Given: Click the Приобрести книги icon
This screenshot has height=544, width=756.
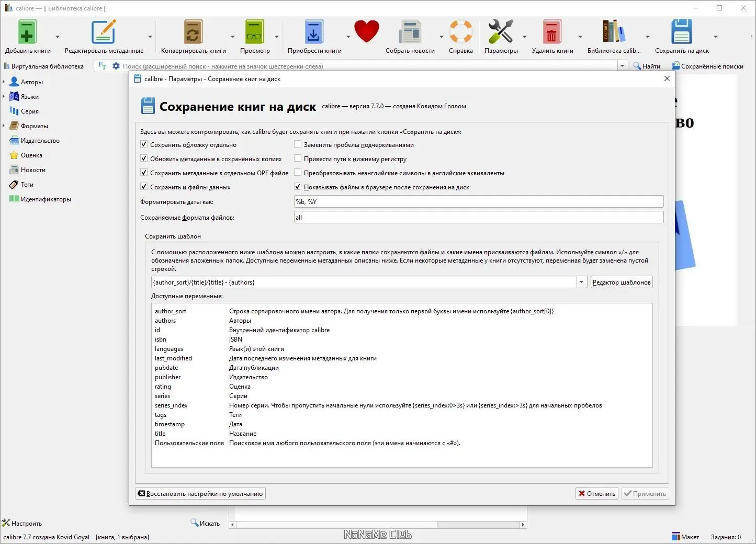Looking at the screenshot, I should click(314, 32).
